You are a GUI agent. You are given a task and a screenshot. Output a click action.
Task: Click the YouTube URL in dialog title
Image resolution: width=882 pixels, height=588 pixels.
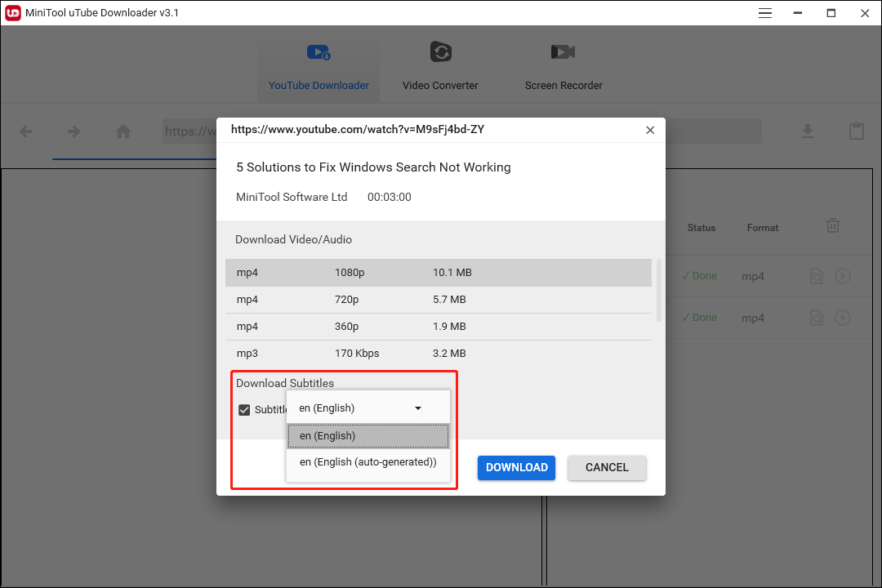tap(358, 129)
